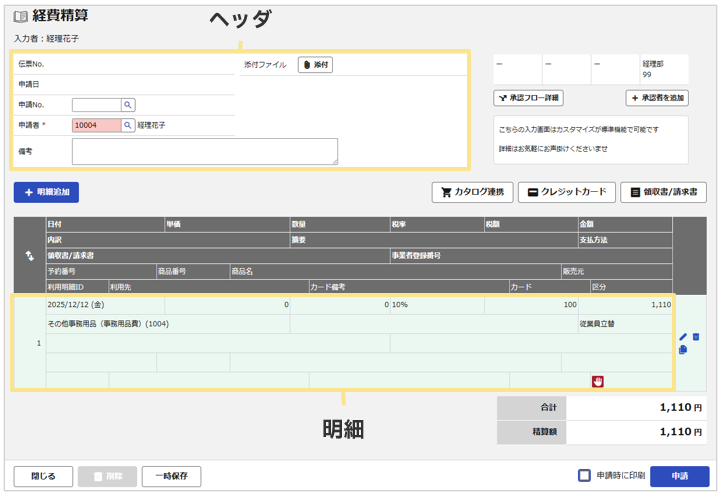This screenshot has height=495, width=719.
Task: Click the 10% tax rate cell
Action: [437, 305]
